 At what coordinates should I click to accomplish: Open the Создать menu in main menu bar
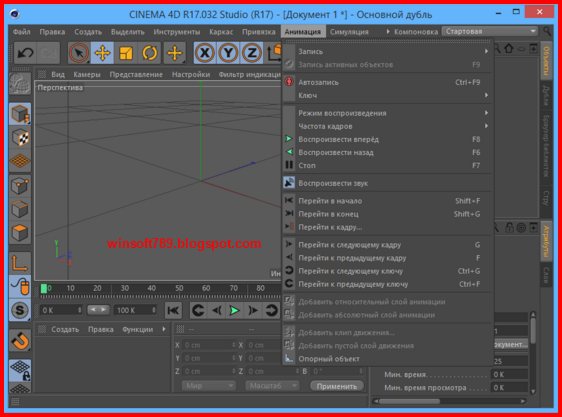pos(88,32)
